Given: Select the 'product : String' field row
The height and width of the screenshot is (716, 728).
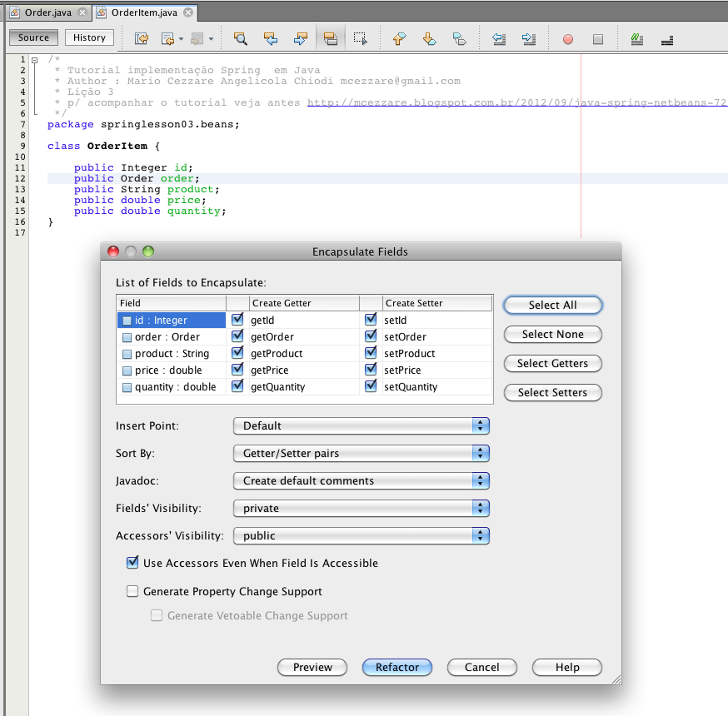Looking at the screenshot, I should click(x=172, y=354).
